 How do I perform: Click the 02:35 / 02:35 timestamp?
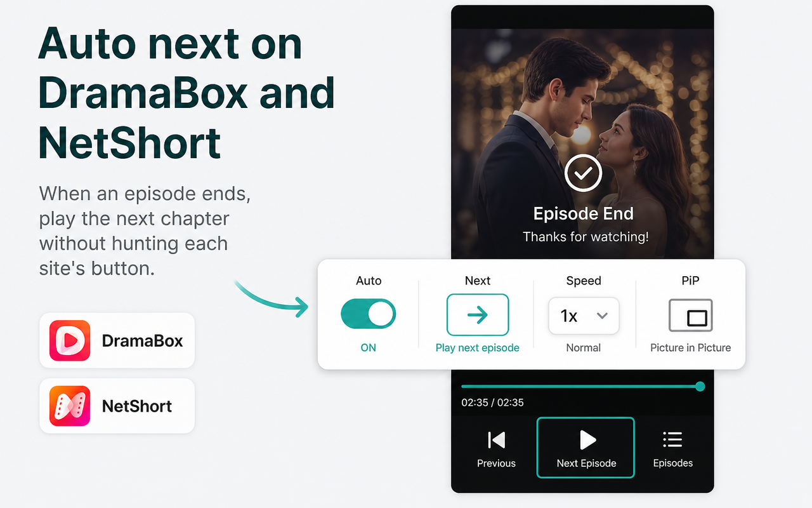[492, 403]
